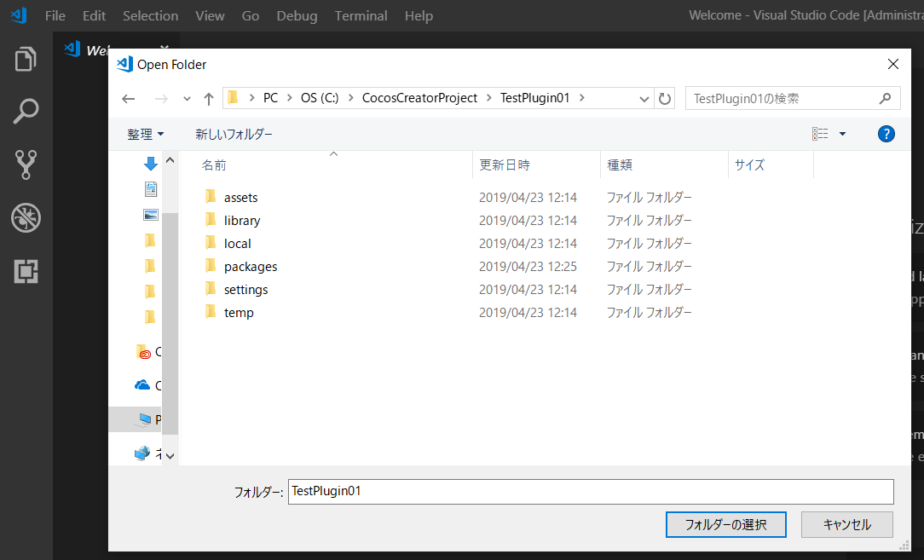Click the フォルダーの選択 button
The height and width of the screenshot is (560, 924).
tap(726, 525)
